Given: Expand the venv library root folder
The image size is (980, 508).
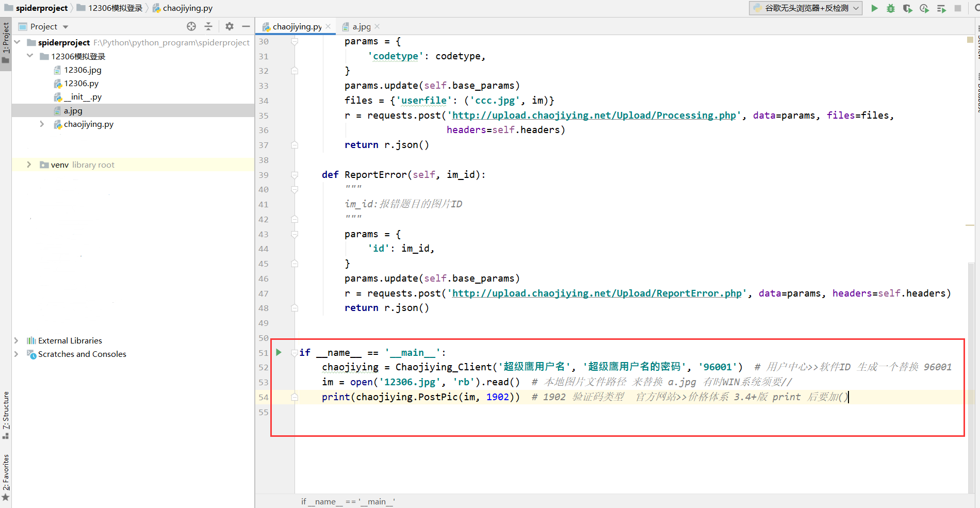Looking at the screenshot, I should (x=29, y=165).
